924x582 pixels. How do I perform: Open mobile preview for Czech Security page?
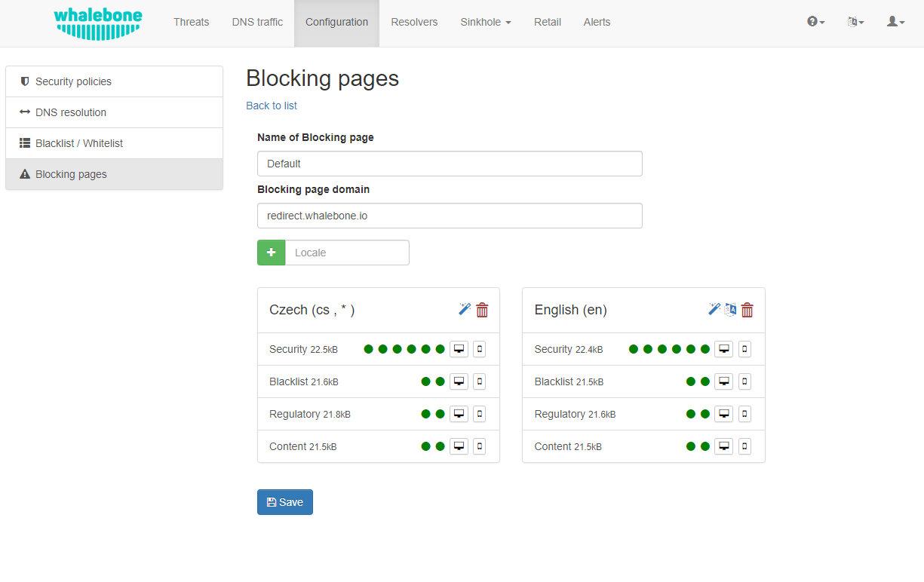coord(480,349)
